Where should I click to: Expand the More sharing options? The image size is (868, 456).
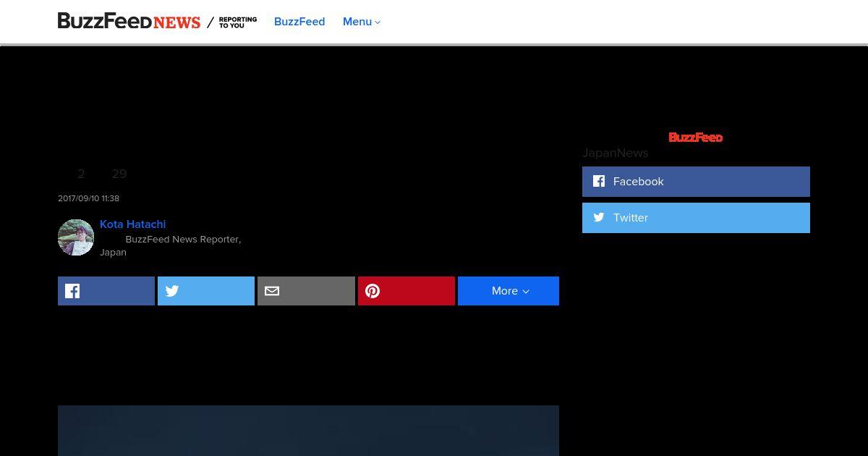click(x=509, y=291)
